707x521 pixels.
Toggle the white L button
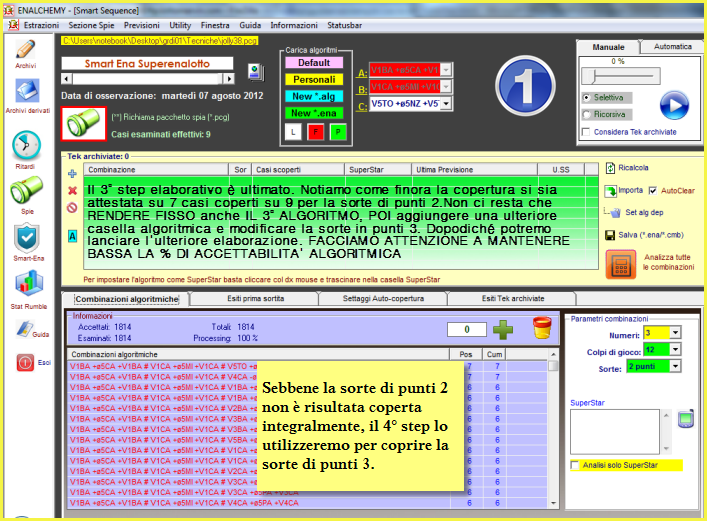[293, 132]
